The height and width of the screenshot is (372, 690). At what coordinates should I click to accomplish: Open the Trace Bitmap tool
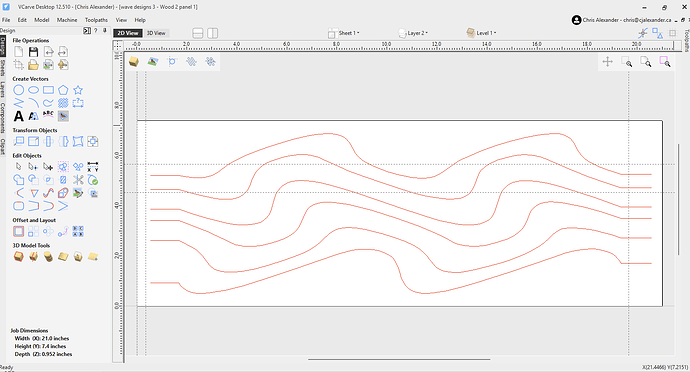[x=63, y=116]
